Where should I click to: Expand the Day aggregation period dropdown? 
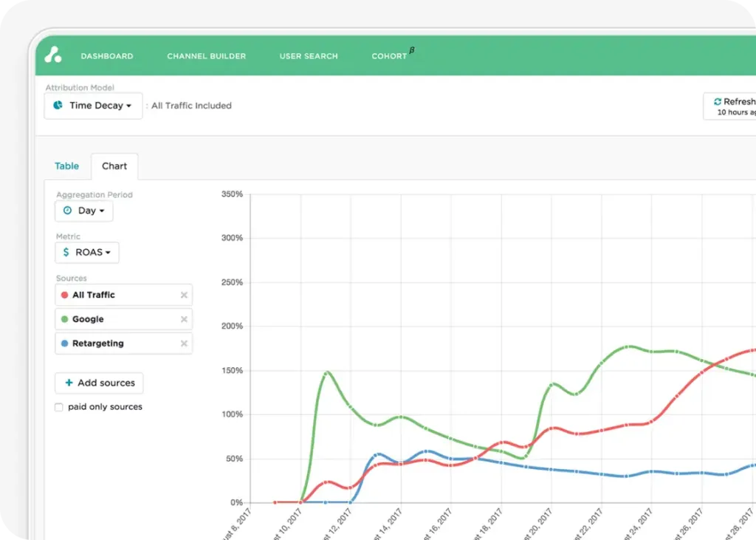[84, 211]
